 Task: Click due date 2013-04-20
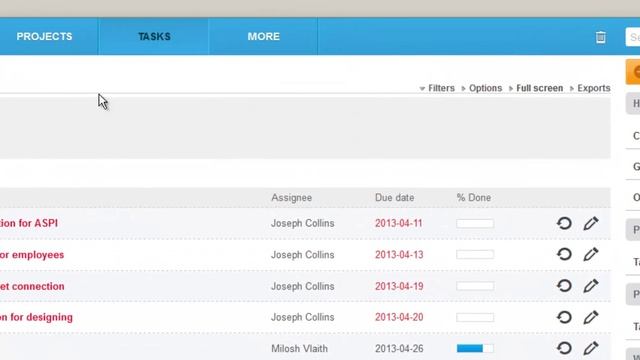tap(399, 317)
